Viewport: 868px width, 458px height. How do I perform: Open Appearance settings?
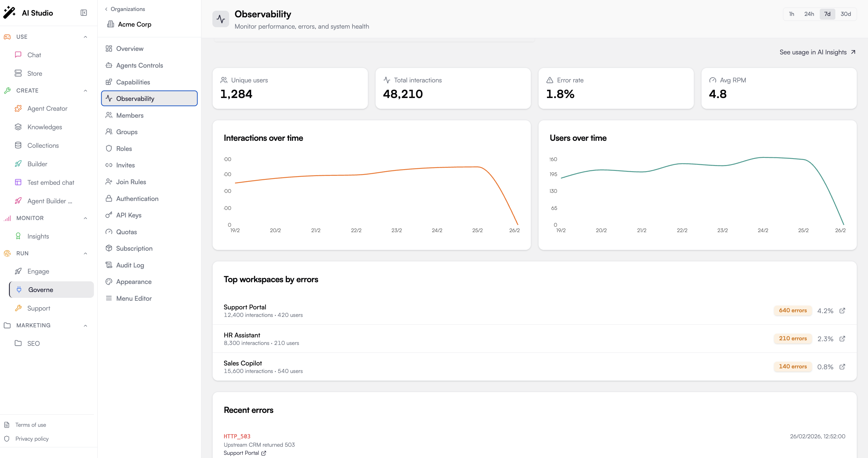pos(149,282)
